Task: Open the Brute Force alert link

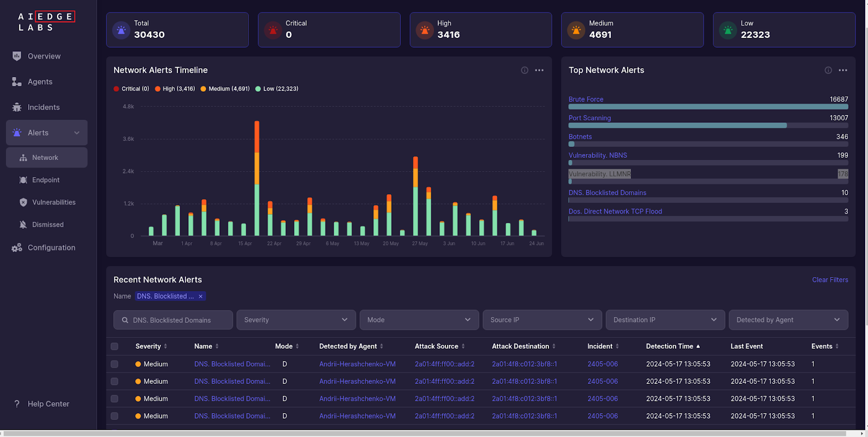Action: coord(585,99)
